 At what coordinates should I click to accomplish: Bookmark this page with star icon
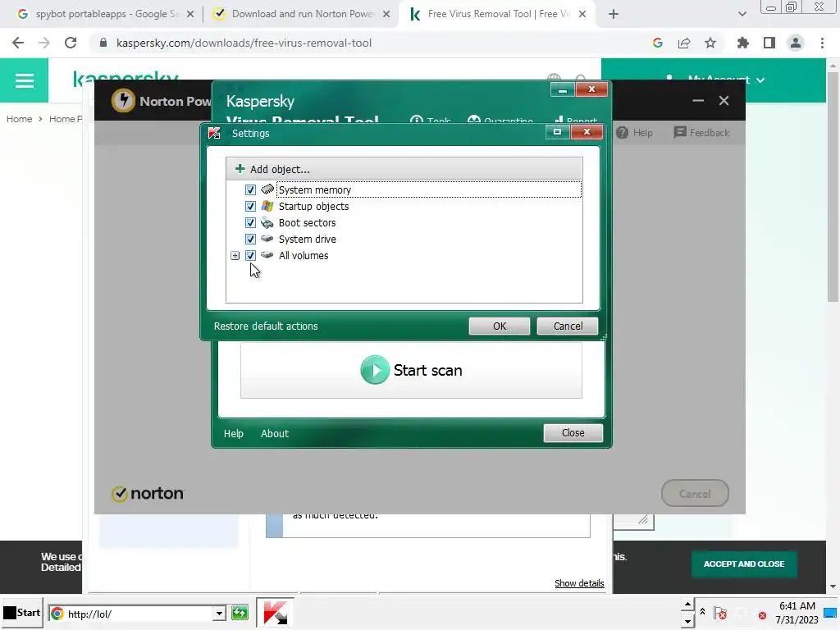coord(710,43)
